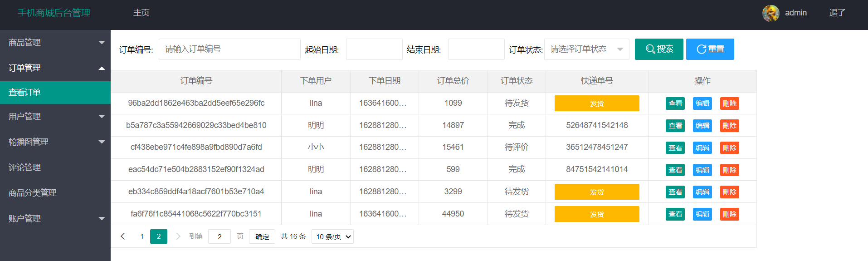This screenshot has height=261, width=868.
Task: Click tracking number 36512478451247
Action: pos(597,147)
